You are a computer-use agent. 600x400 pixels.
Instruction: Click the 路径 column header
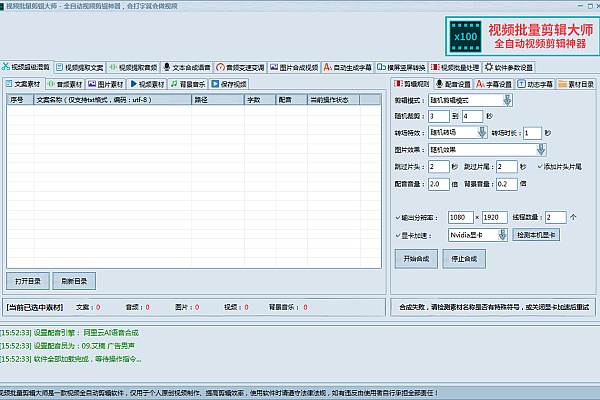[218, 100]
